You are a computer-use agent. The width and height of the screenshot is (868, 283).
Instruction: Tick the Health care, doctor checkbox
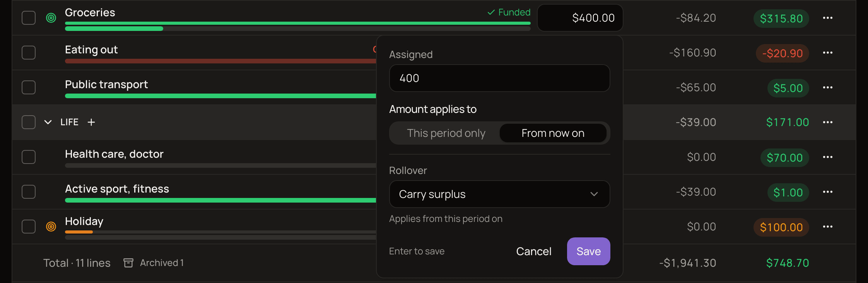tap(29, 157)
